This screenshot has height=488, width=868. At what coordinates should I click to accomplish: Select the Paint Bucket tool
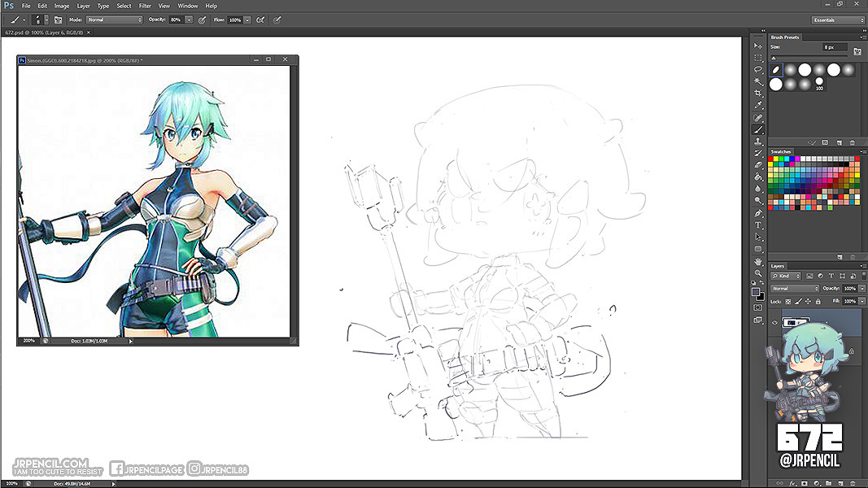tap(758, 177)
